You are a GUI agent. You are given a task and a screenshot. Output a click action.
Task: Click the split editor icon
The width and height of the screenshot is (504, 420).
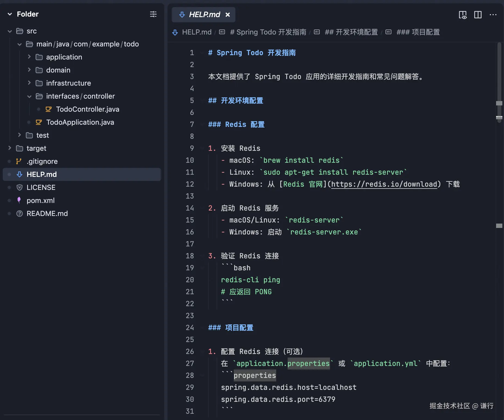click(x=478, y=15)
